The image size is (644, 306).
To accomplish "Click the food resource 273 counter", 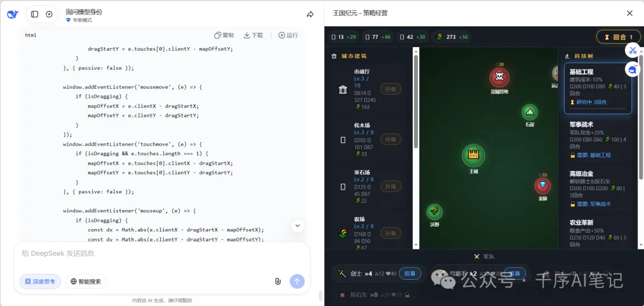I will (x=451, y=37).
